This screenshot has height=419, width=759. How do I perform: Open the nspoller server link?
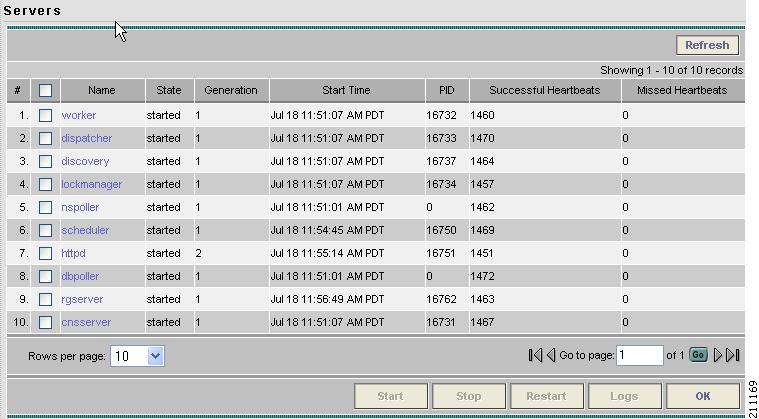[x=80, y=207]
